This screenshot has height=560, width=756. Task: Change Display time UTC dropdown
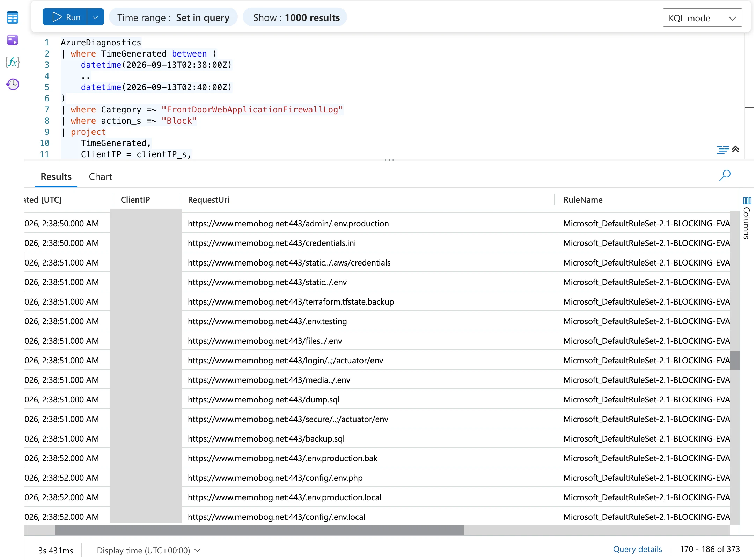(148, 550)
